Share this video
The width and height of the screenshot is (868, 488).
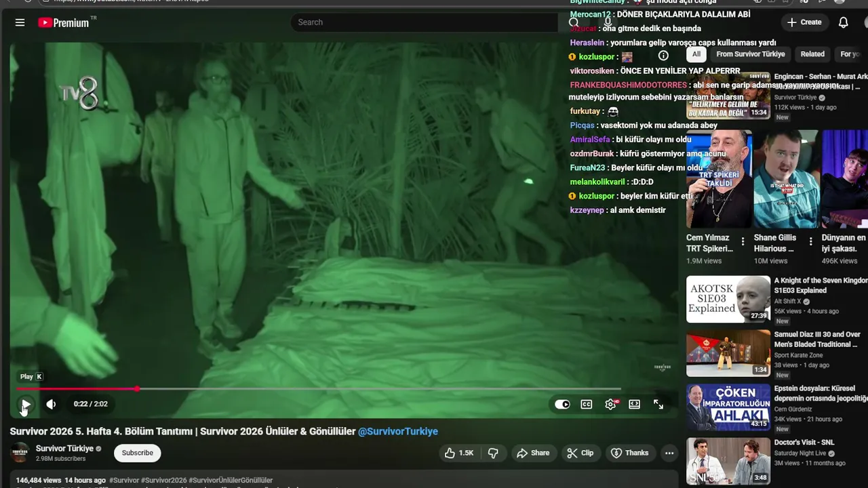pos(533,453)
